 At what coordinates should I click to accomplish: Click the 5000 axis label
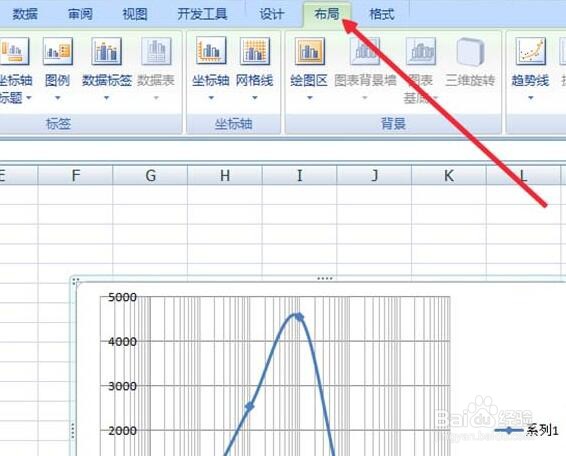(x=122, y=298)
